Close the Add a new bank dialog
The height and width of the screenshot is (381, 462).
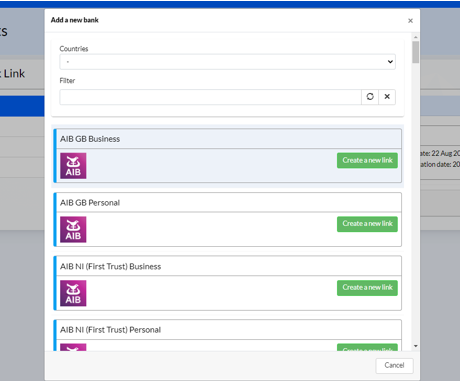(x=410, y=21)
